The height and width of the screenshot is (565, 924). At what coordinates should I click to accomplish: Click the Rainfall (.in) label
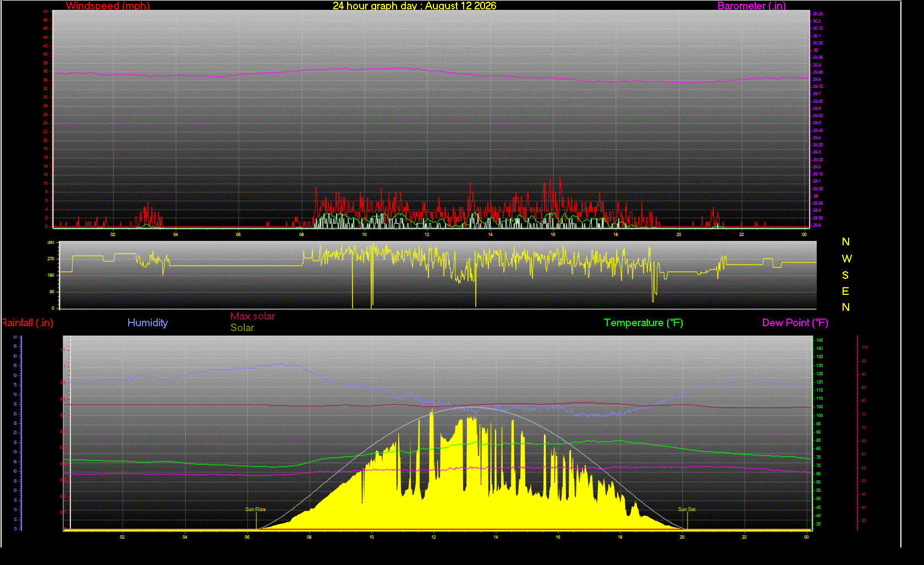[27, 323]
